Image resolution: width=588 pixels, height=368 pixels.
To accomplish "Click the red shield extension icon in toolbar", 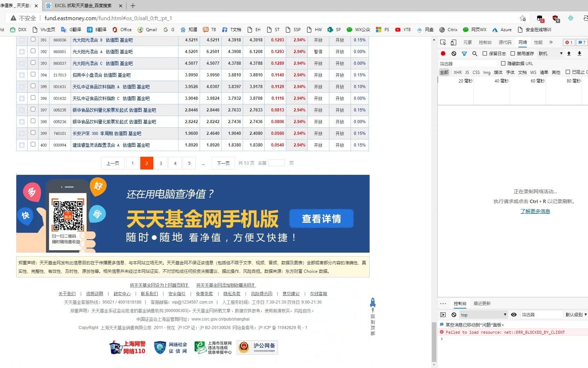I will click(x=555, y=18).
